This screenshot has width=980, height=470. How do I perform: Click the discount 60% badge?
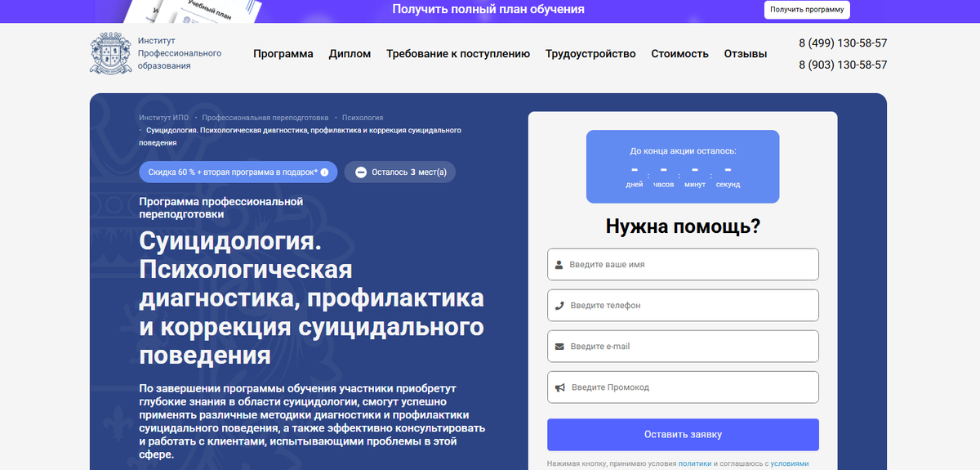(x=238, y=172)
